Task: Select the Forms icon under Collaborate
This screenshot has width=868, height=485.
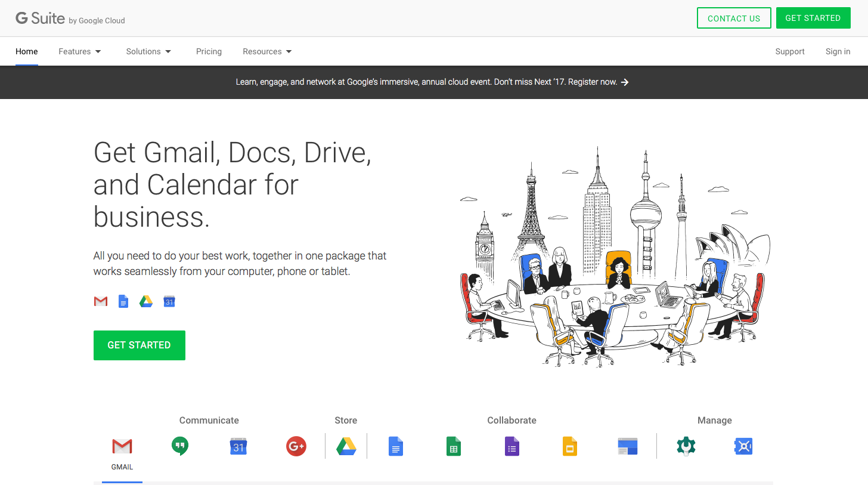Action: (x=512, y=446)
